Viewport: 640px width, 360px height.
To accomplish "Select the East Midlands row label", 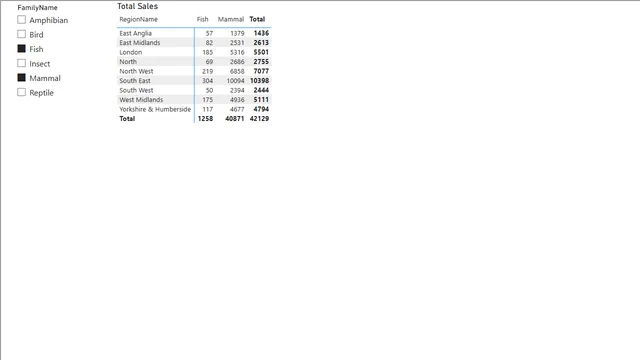I will tap(140, 42).
